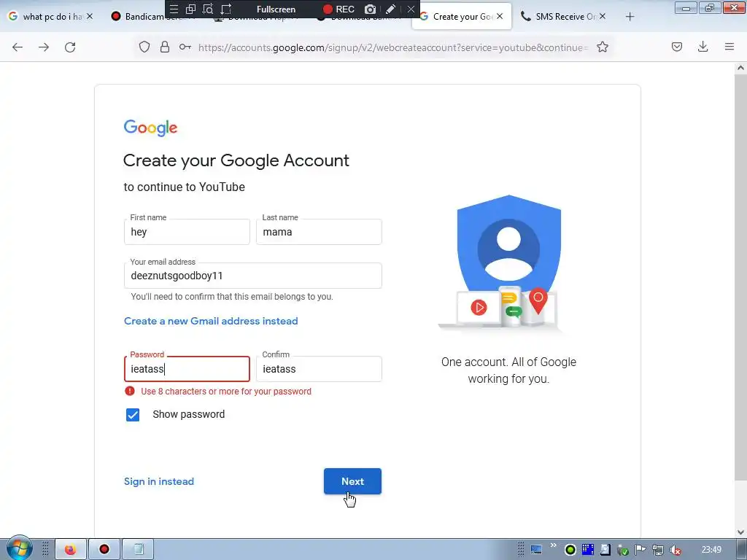Close the 'what pc do i ha' tab
Screen dimensions: 747x560
pyautogui.click(x=90, y=16)
